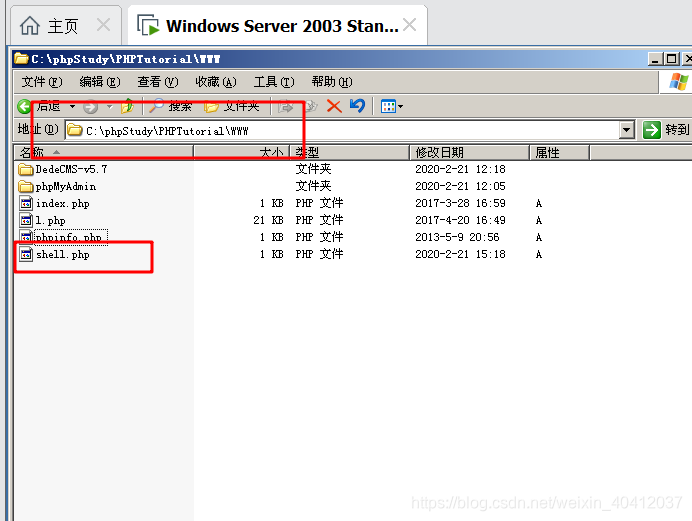The height and width of the screenshot is (521, 692).
Task: Go up one folder level icon
Action: 128,106
